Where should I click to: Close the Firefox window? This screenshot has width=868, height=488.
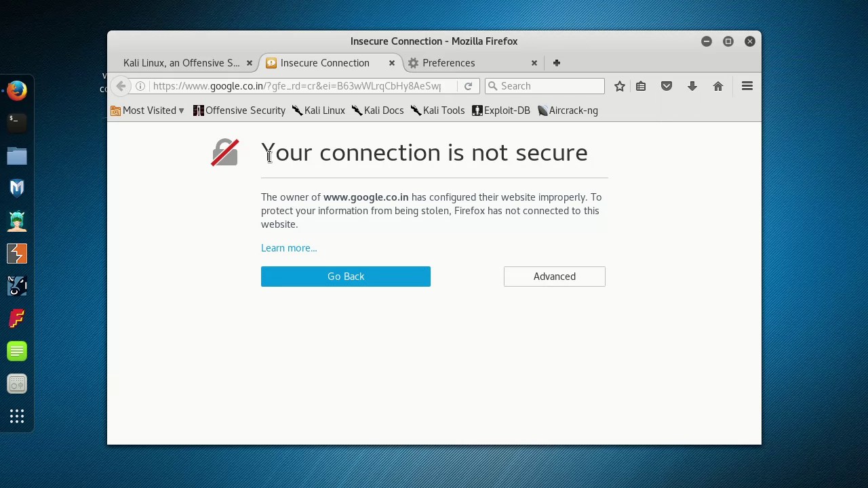pos(750,41)
